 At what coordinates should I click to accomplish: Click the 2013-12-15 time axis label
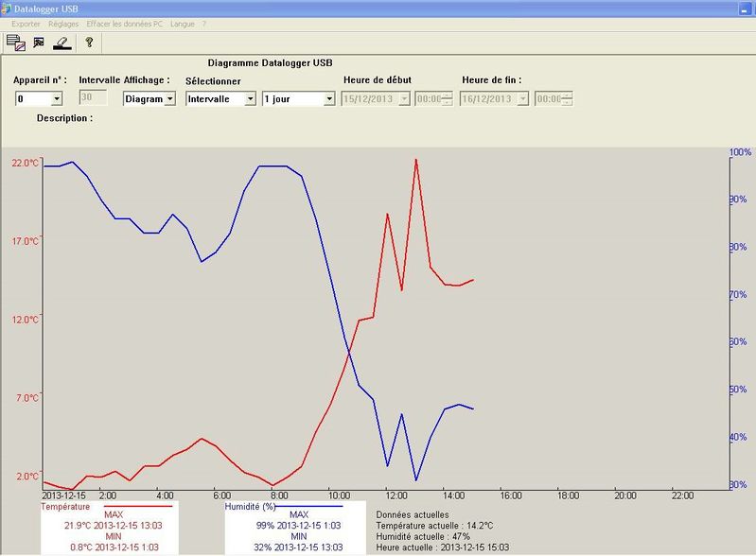point(63,495)
